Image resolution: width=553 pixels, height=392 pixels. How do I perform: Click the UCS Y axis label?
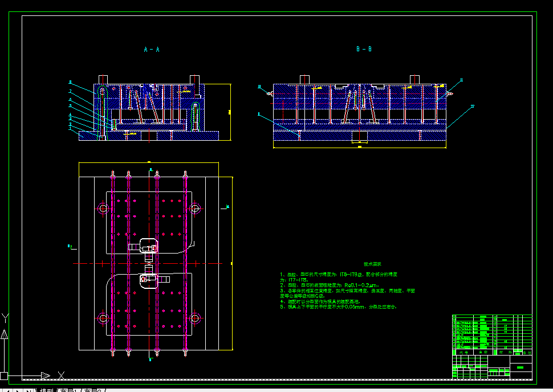tap(5, 318)
